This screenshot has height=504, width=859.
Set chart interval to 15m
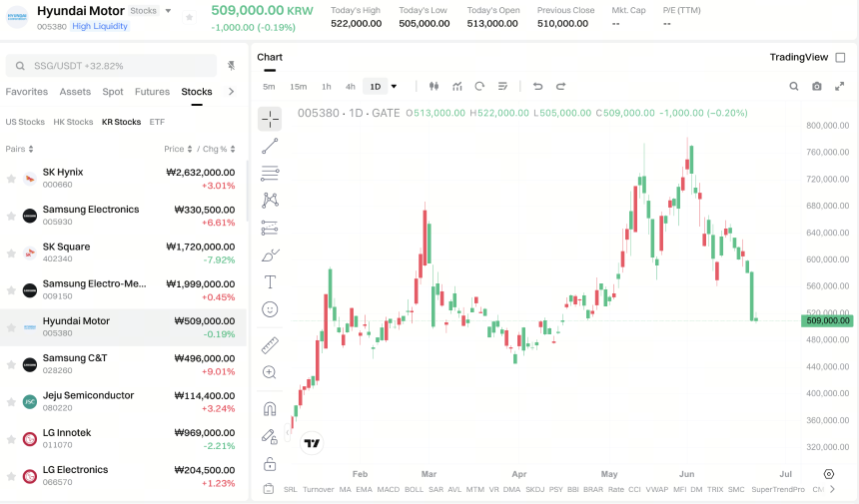299,87
